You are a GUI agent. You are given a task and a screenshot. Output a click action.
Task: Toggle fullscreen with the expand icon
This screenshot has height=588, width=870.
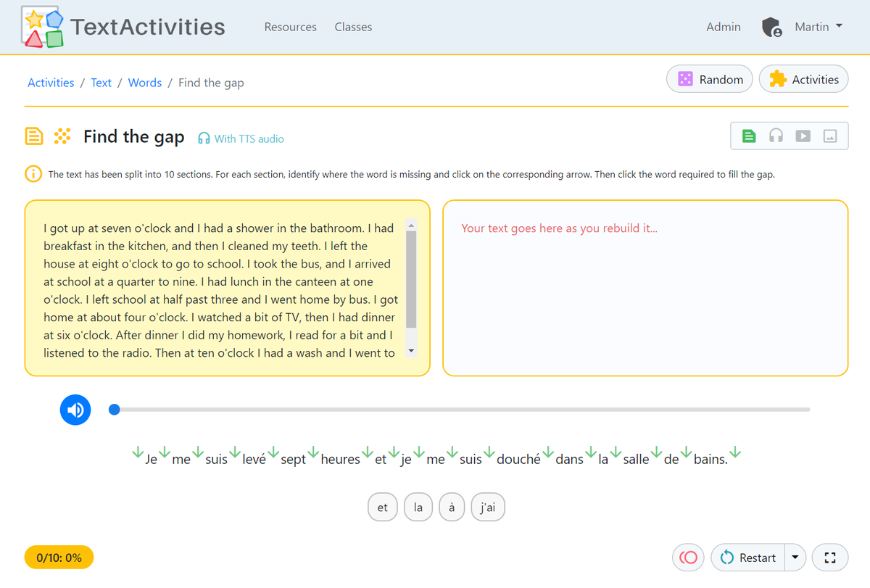(x=831, y=558)
